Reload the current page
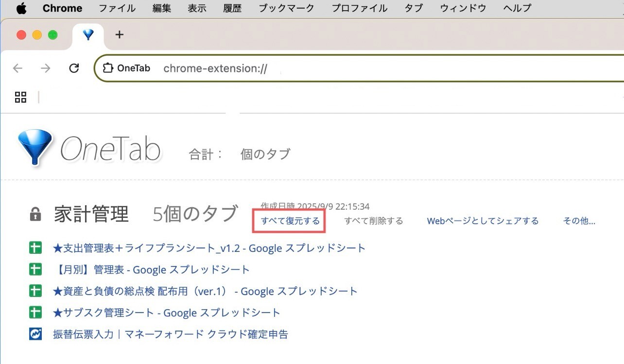This screenshot has width=624, height=364. coord(74,68)
